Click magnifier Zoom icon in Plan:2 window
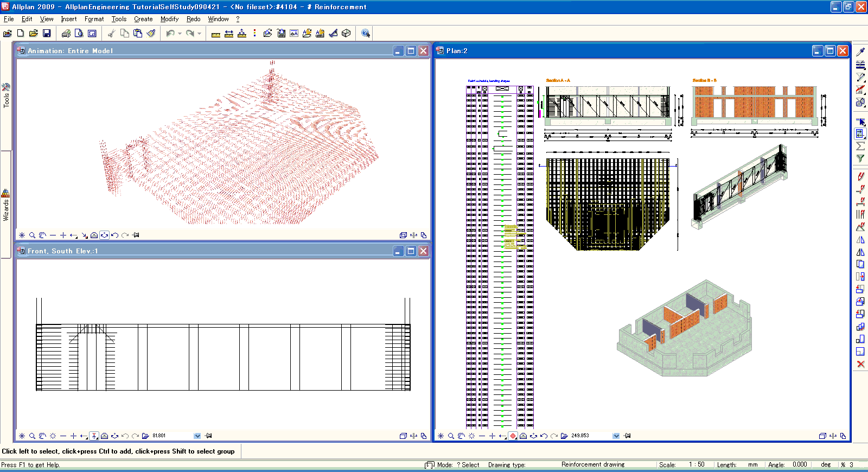This screenshot has height=472, width=868. pos(451,436)
